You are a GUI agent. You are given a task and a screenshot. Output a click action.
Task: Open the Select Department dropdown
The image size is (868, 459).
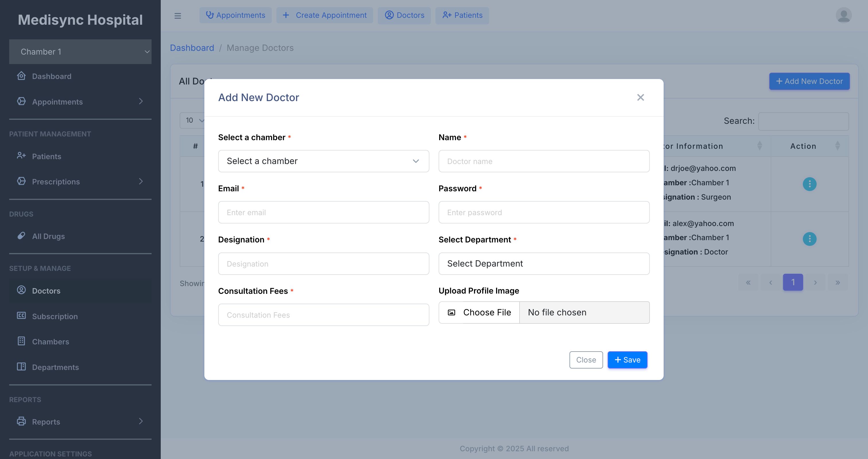[544, 264]
